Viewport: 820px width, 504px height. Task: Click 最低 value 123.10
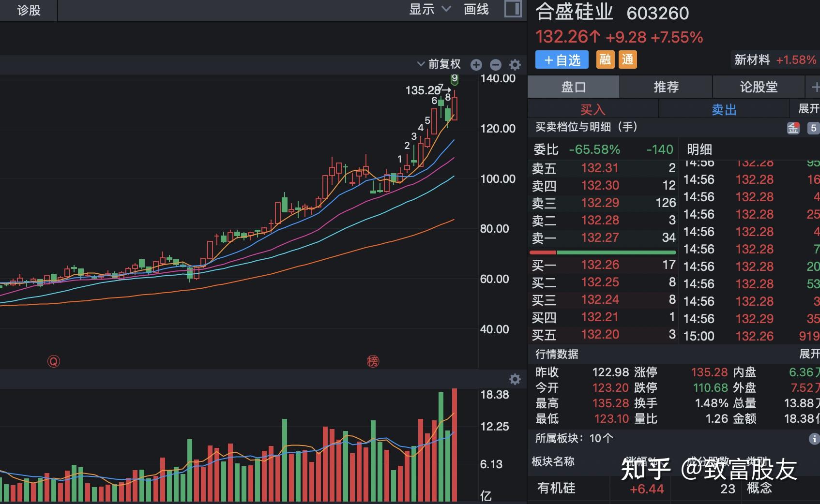pyautogui.click(x=611, y=418)
